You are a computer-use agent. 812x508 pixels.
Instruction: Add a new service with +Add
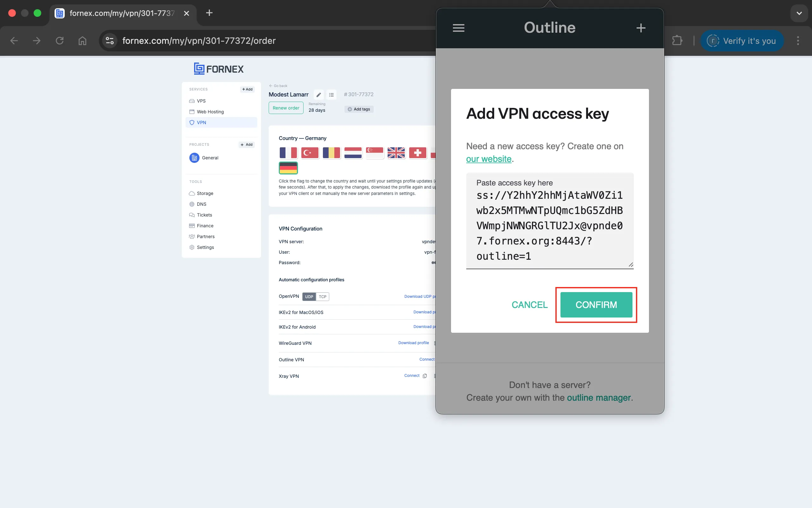[247, 89]
